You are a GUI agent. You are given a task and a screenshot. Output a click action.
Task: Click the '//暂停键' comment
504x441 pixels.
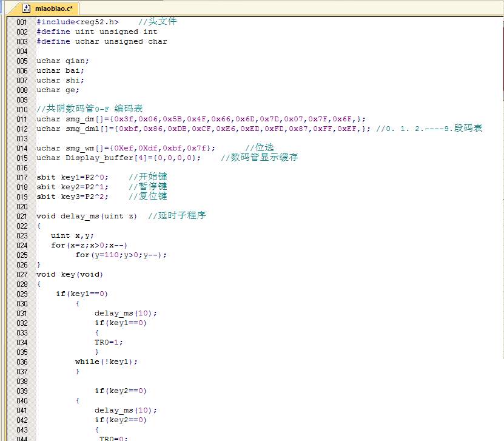[x=148, y=186]
